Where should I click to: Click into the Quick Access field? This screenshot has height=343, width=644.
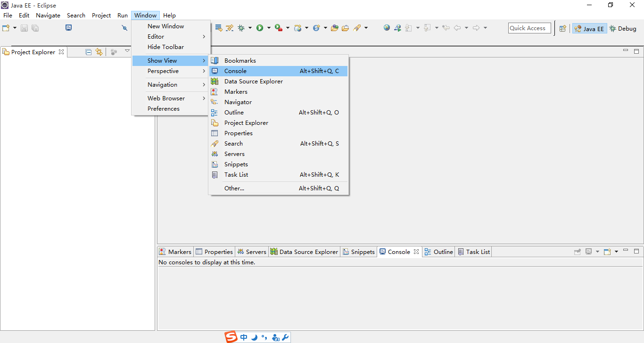[x=529, y=28]
